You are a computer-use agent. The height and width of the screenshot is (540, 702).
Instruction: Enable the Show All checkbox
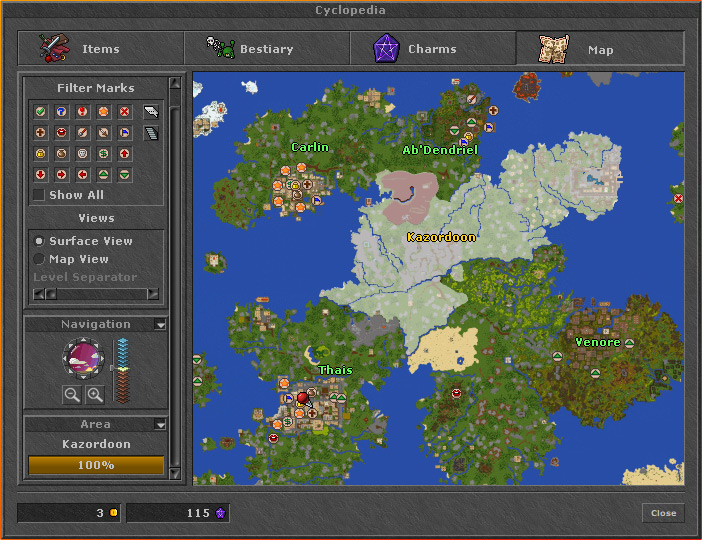click(39, 195)
